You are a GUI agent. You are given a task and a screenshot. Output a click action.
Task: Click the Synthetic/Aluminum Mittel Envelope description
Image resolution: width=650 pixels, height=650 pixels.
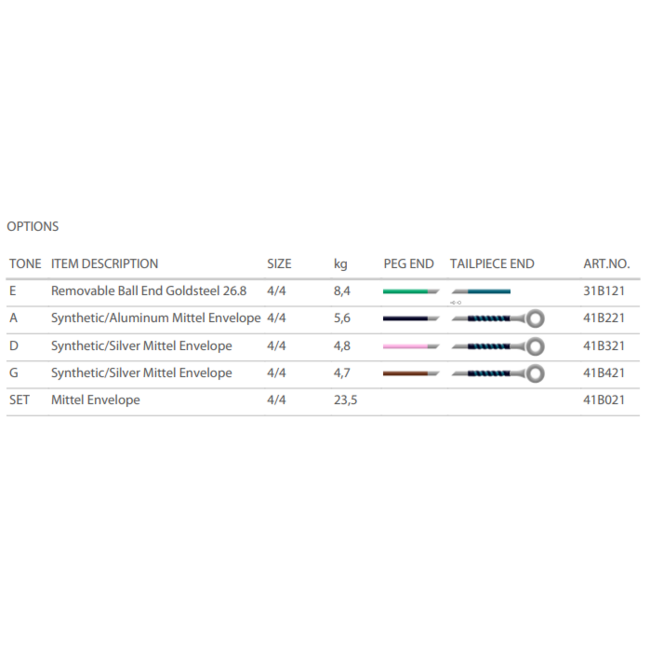(x=155, y=318)
